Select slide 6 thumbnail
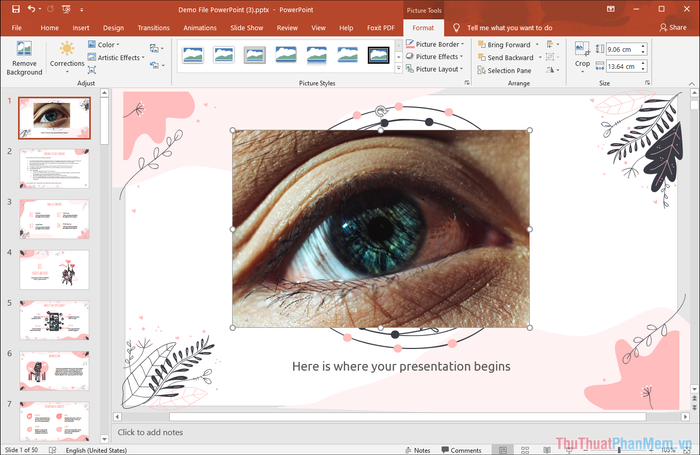The height and width of the screenshot is (455, 700). click(x=54, y=371)
